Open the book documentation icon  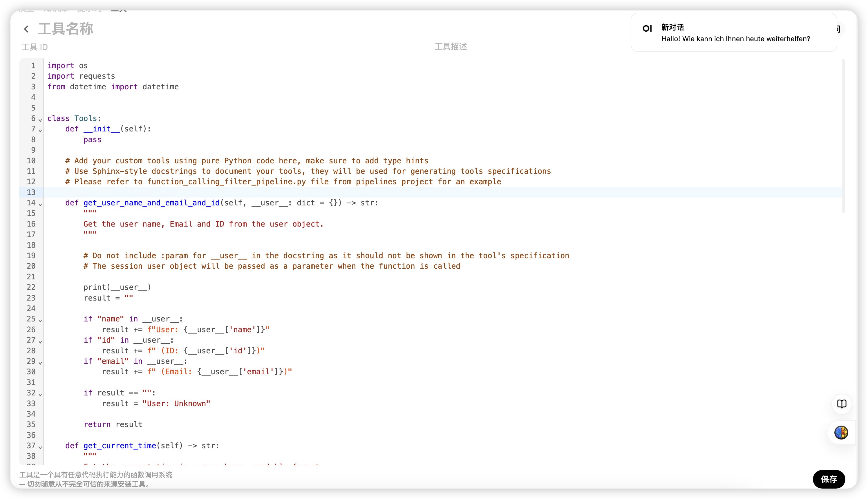point(841,404)
